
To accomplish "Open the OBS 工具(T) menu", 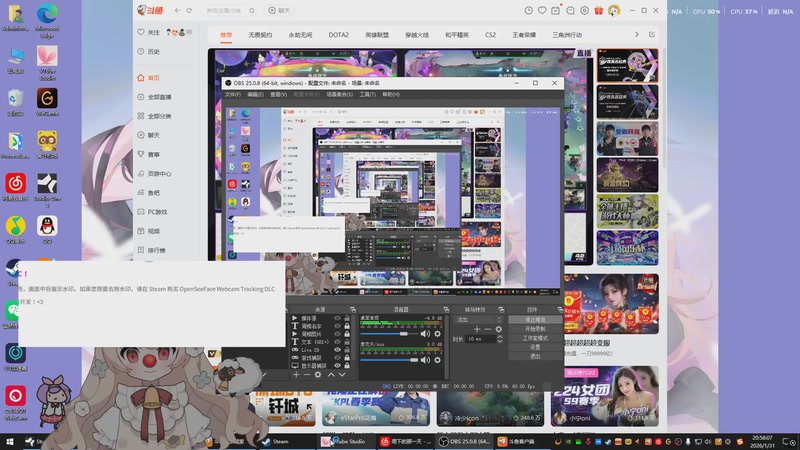I will pyautogui.click(x=367, y=94).
